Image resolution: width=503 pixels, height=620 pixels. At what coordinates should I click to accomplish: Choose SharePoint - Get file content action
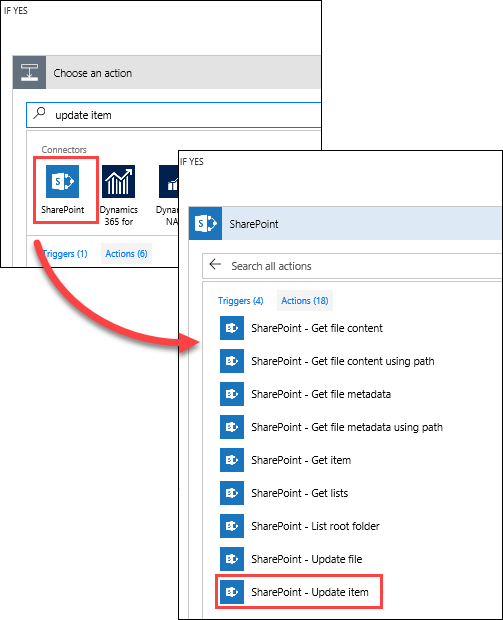tap(317, 328)
